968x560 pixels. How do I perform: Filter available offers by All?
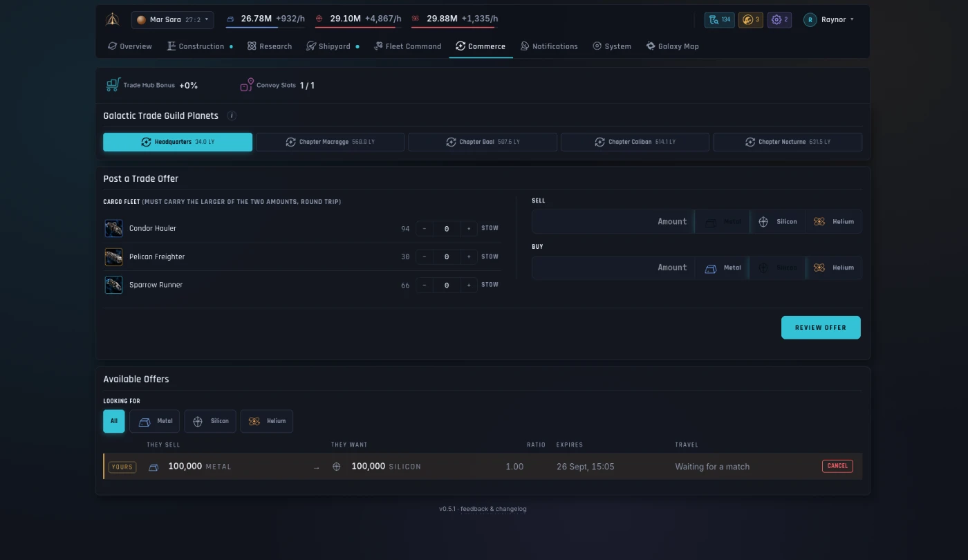114,421
